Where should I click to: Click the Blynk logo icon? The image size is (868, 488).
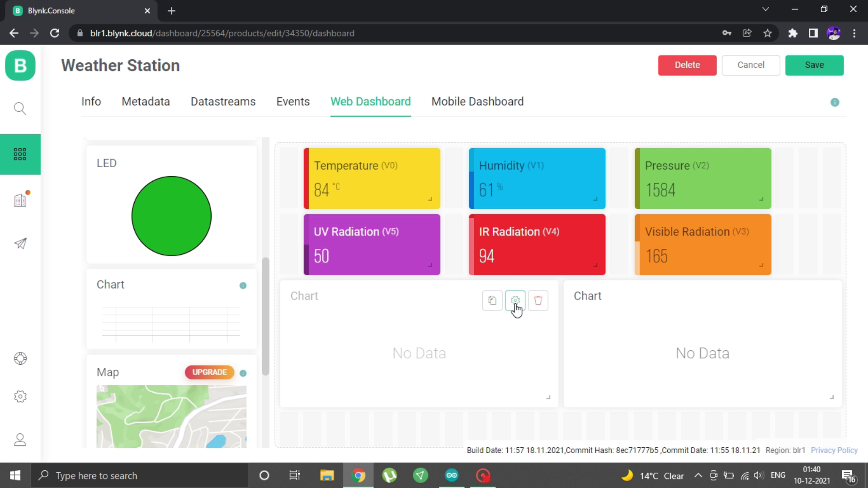coord(20,66)
